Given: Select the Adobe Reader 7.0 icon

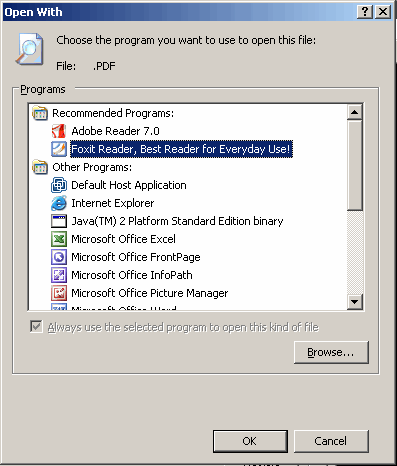Looking at the screenshot, I should [59, 131].
